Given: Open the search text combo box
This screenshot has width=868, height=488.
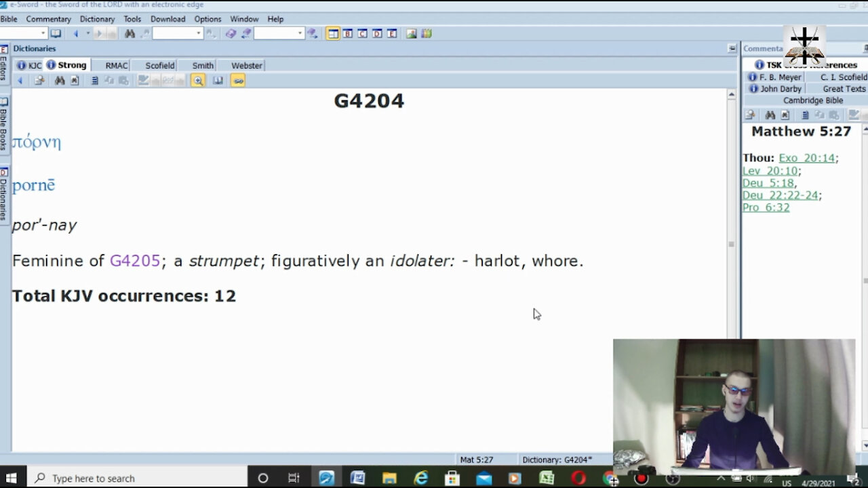Looking at the screenshot, I should point(178,33).
